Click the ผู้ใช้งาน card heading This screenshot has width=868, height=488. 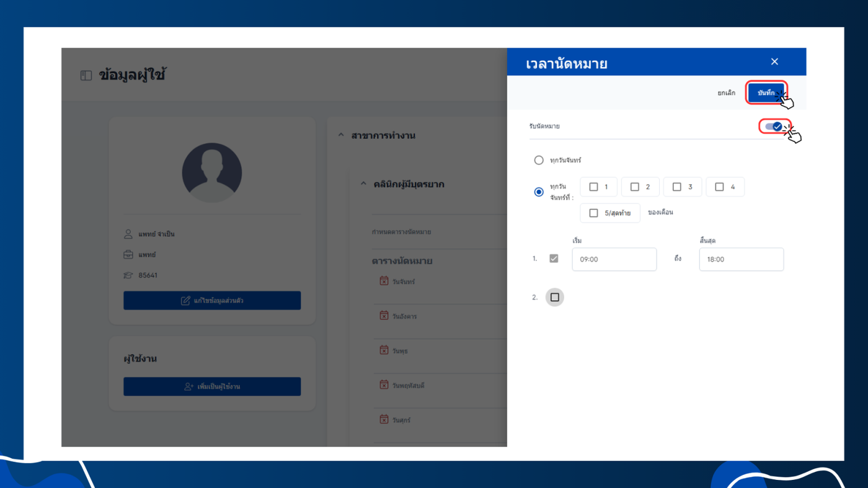(139, 358)
